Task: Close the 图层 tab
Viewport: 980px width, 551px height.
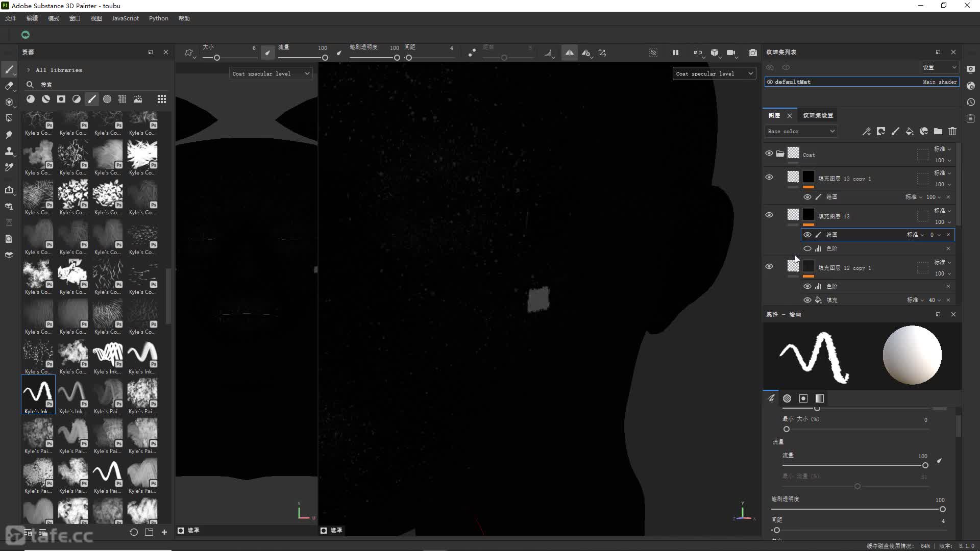Action: [789, 116]
